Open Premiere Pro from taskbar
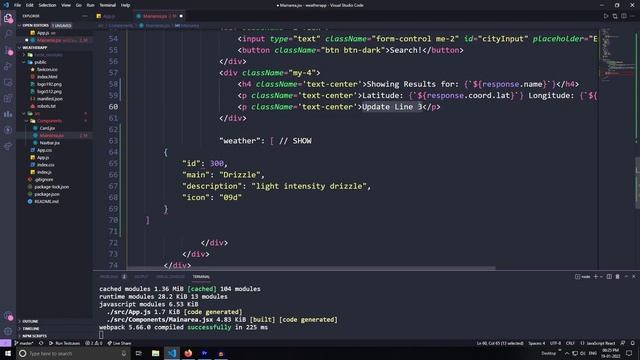Image resolution: width=640 pixels, height=360 pixels. [x=204, y=353]
